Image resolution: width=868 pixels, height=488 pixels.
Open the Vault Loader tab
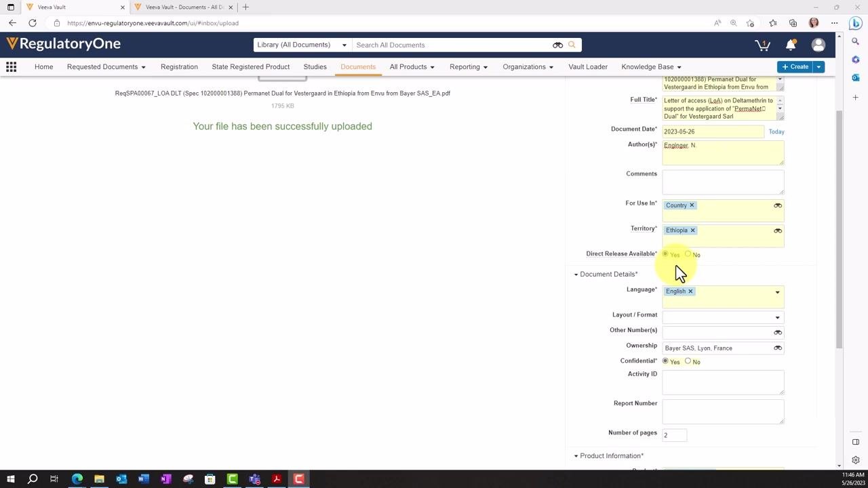[x=588, y=66]
